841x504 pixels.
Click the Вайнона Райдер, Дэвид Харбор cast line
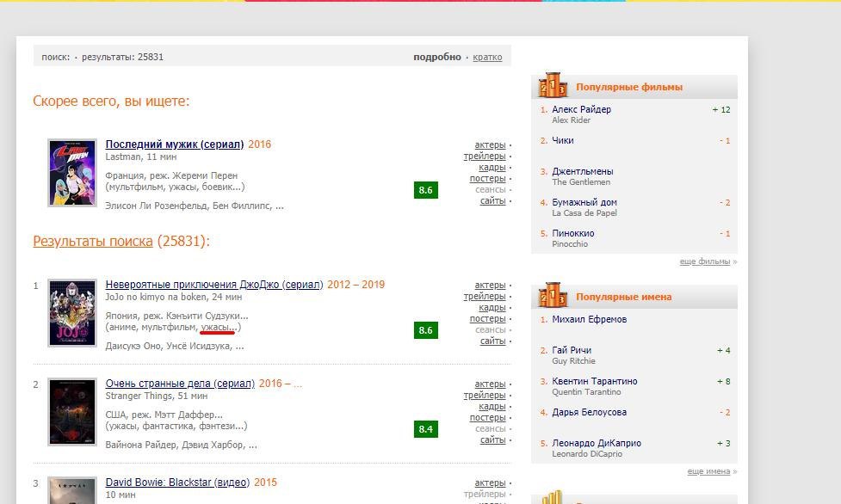182,445
